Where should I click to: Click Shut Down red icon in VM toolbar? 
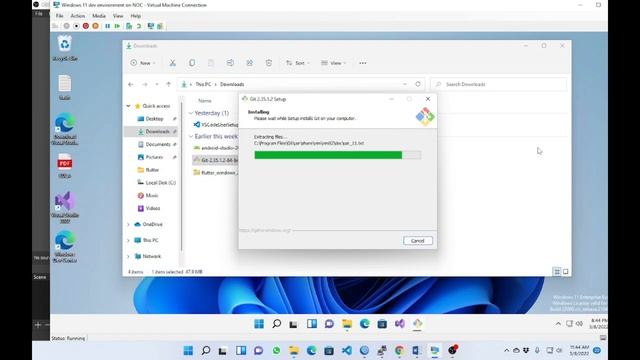[x=86, y=26]
